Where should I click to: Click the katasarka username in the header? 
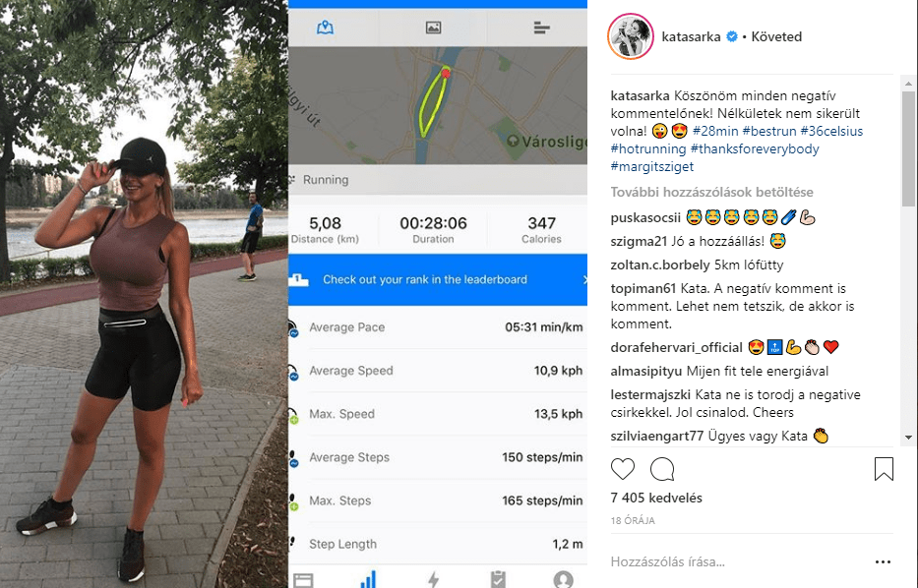coord(691,36)
